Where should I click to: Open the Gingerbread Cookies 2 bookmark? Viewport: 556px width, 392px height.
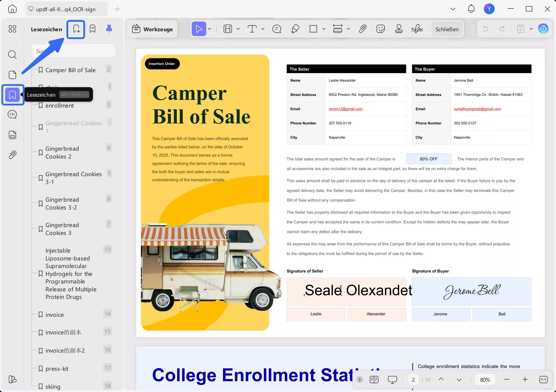[x=62, y=152]
